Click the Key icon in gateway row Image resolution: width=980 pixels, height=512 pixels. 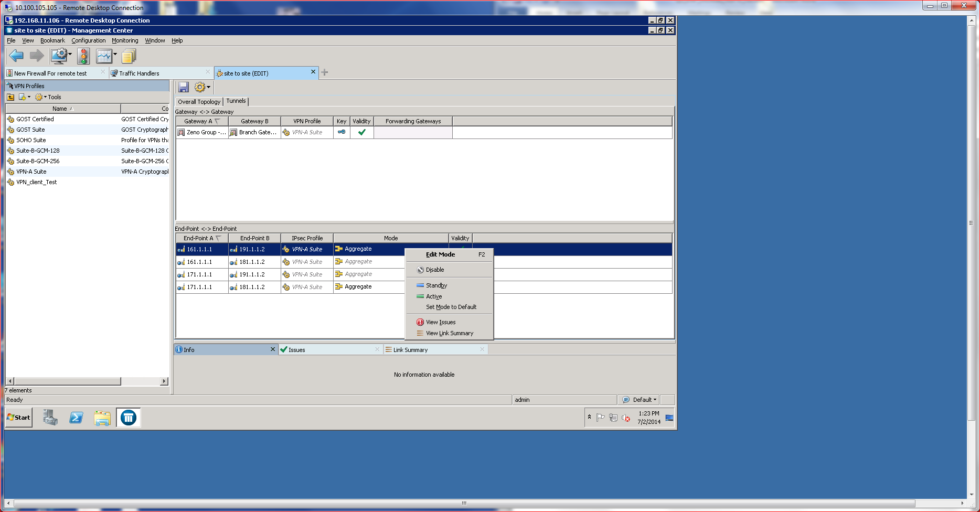pos(342,132)
